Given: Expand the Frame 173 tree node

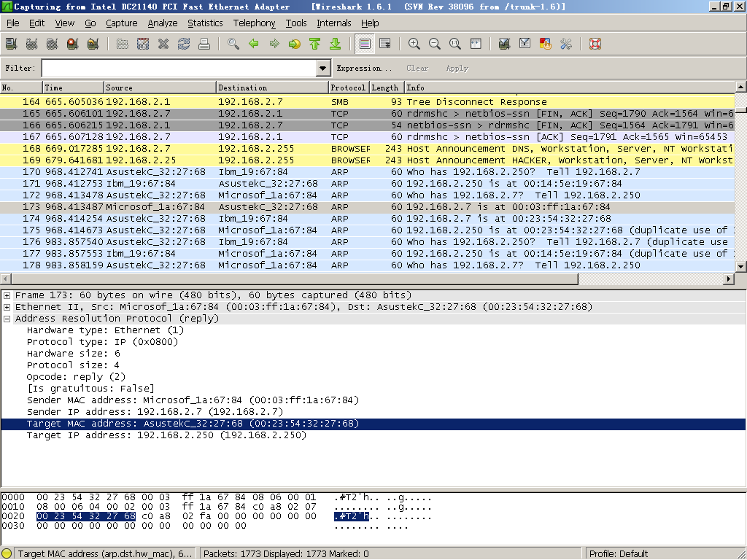Looking at the screenshot, I should click(7, 295).
